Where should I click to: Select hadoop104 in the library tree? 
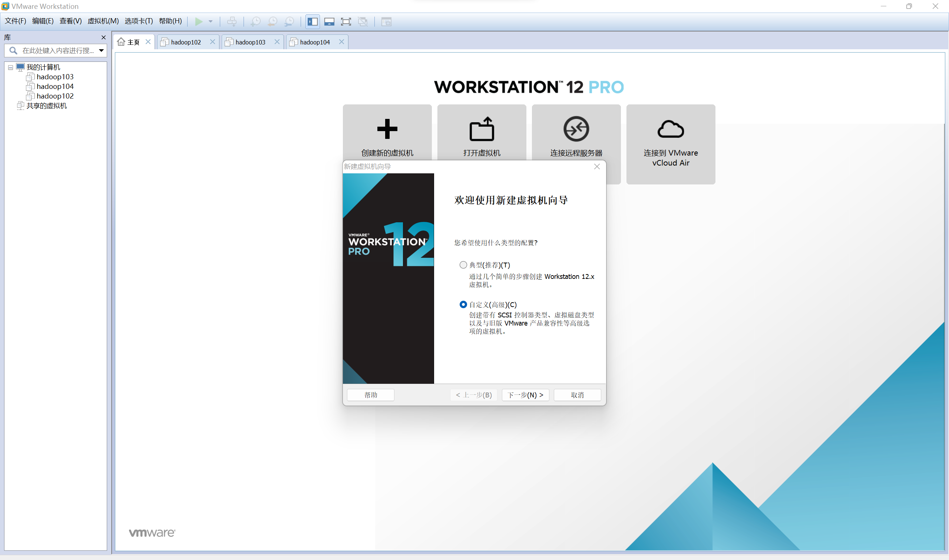tap(55, 86)
